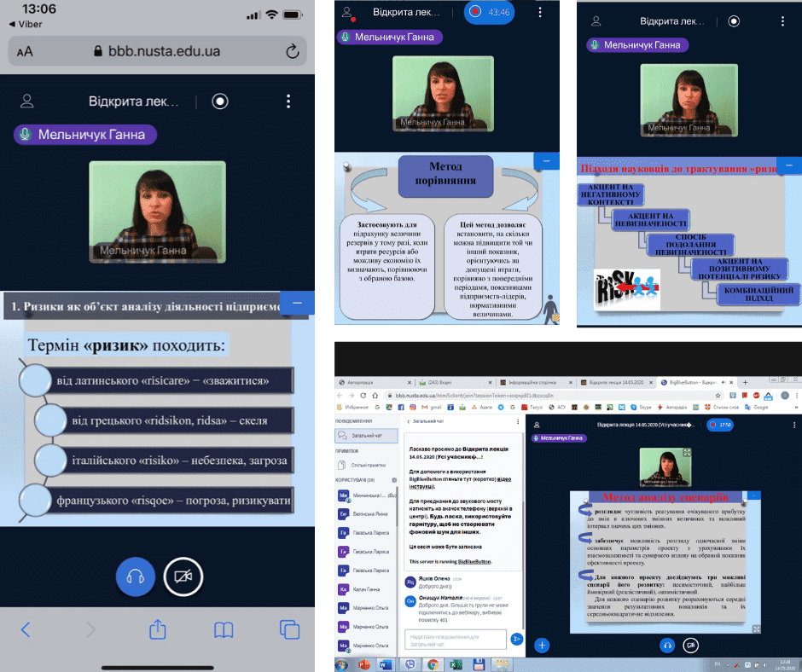
Task: Tap Safari back arrow in bottom toolbar
Action: tap(25, 629)
